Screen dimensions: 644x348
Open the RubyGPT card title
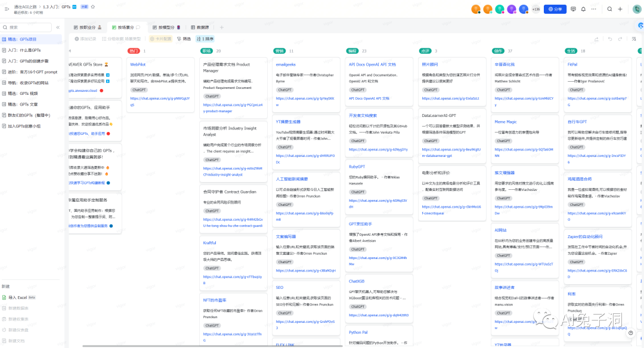tap(357, 167)
